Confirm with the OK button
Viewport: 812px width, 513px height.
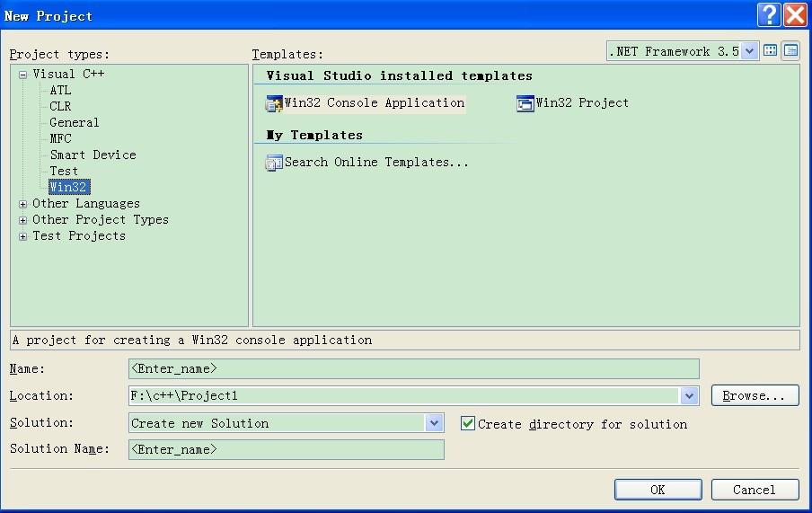(658, 490)
